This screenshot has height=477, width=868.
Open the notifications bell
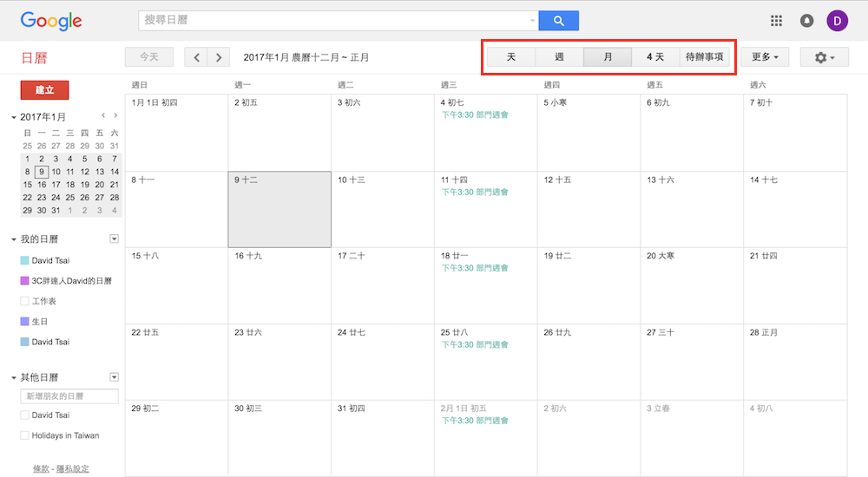point(806,21)
